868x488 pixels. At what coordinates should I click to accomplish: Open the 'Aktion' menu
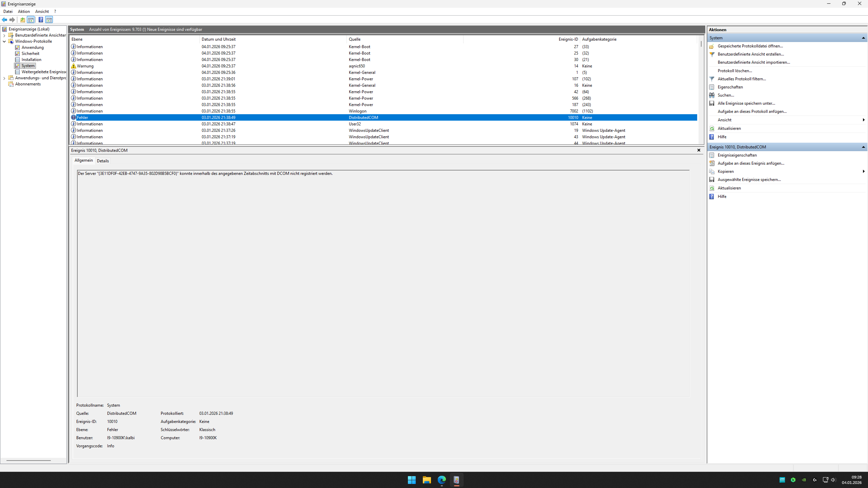click(24, 12)
